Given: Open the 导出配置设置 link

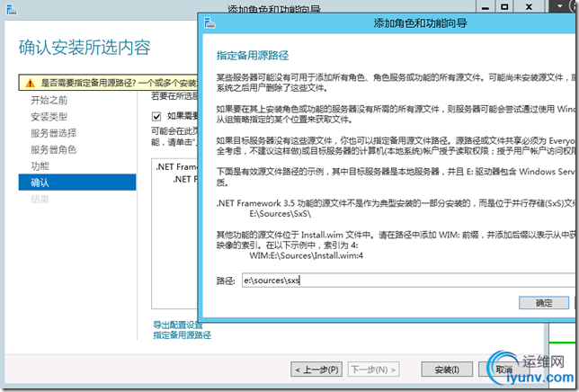Looking at the screenshot, I should pyautogui.click(x=178, y=325).
